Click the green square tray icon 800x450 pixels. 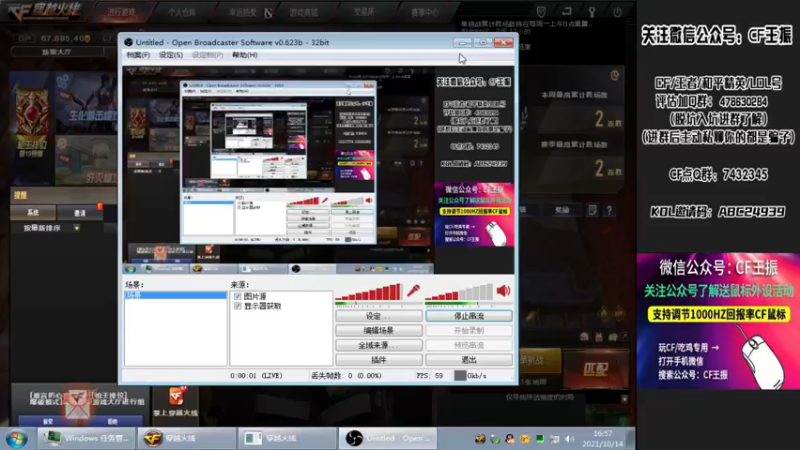click(540, 439)
